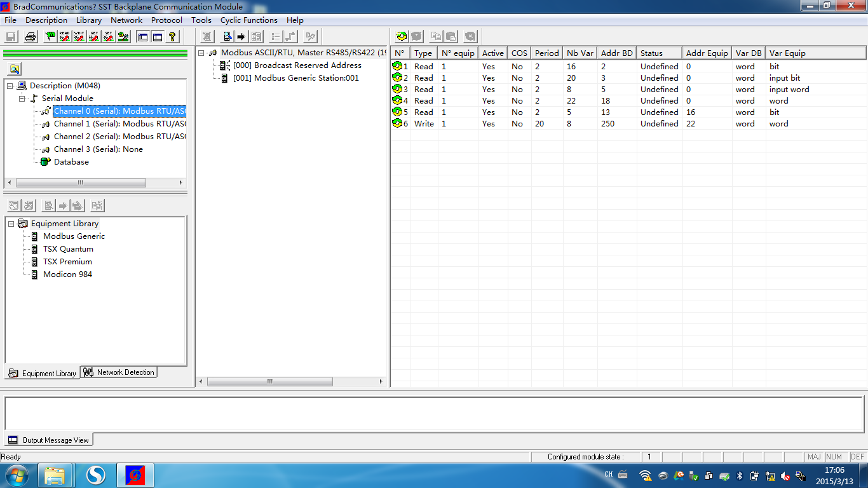This screenshot has height=488, width=868.
Task: Click the Status column header
Action: (x=660, y=53)
